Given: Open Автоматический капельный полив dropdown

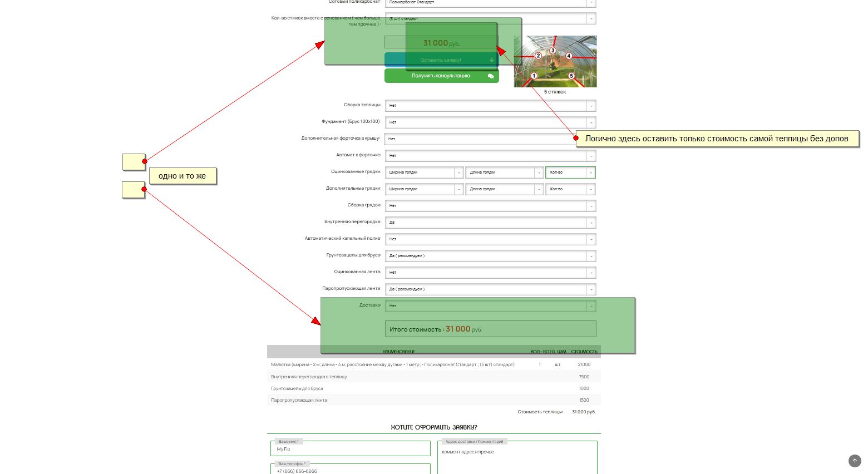Looking at the screenshot, I should pos(490,239).
